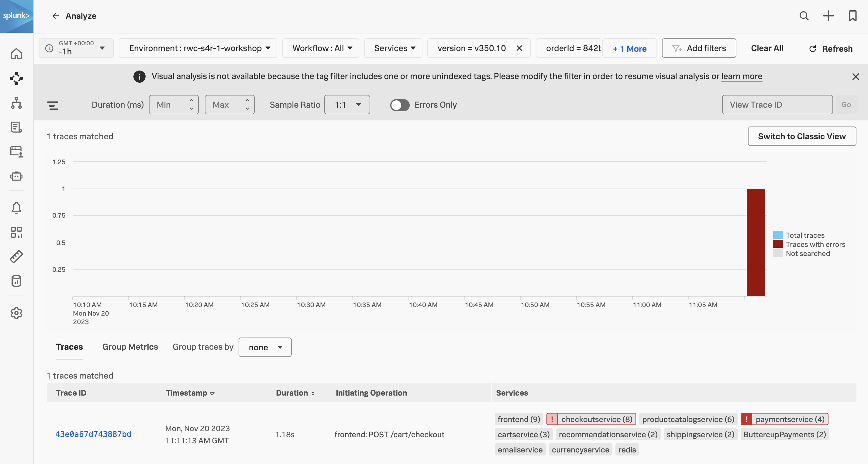Click the alerts bell icon
The width and height of the screenshot is (868, 464).
click(x=17, y=207)
